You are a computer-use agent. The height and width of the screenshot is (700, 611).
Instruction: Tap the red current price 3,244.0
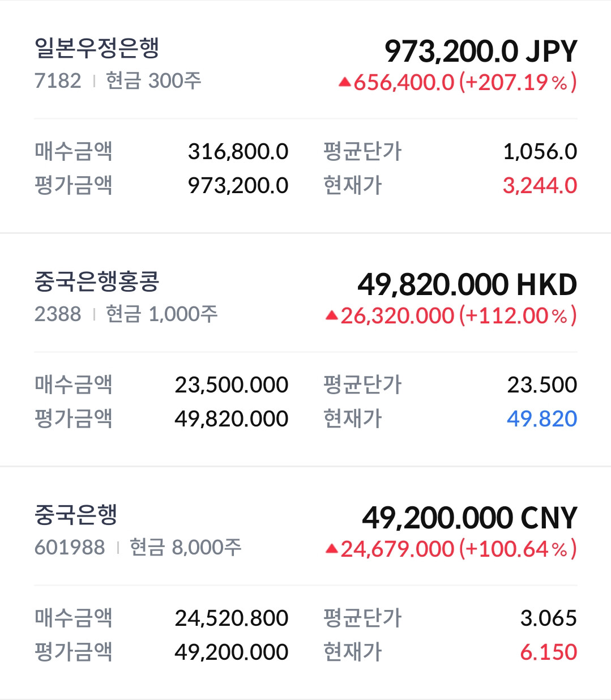(540, 186)
